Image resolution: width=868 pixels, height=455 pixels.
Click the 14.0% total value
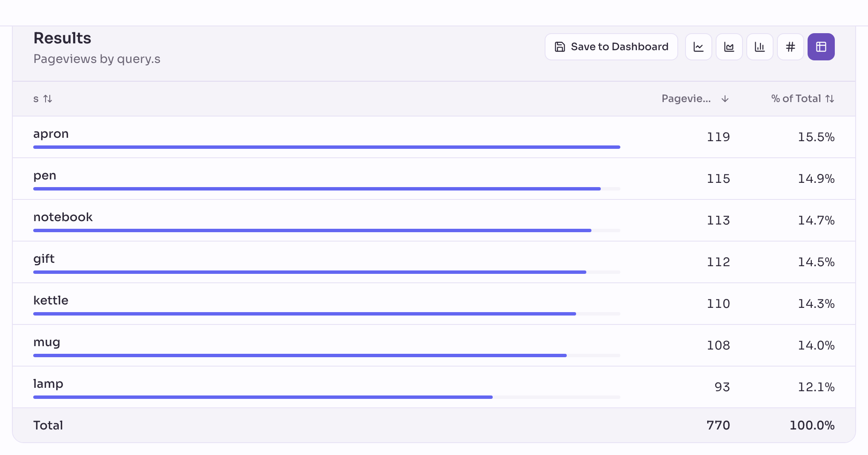click(816, 345)
